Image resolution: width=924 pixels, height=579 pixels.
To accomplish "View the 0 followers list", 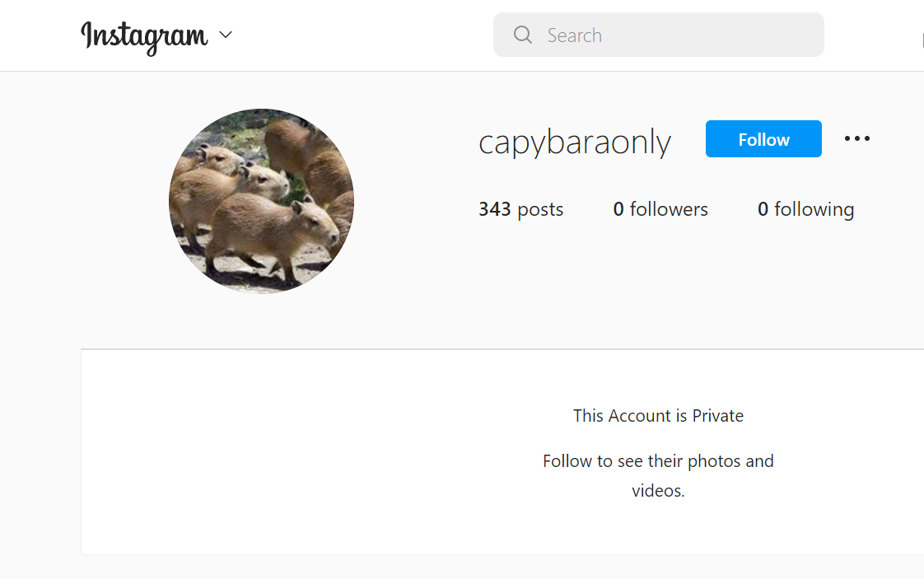I will coord(660,209).
